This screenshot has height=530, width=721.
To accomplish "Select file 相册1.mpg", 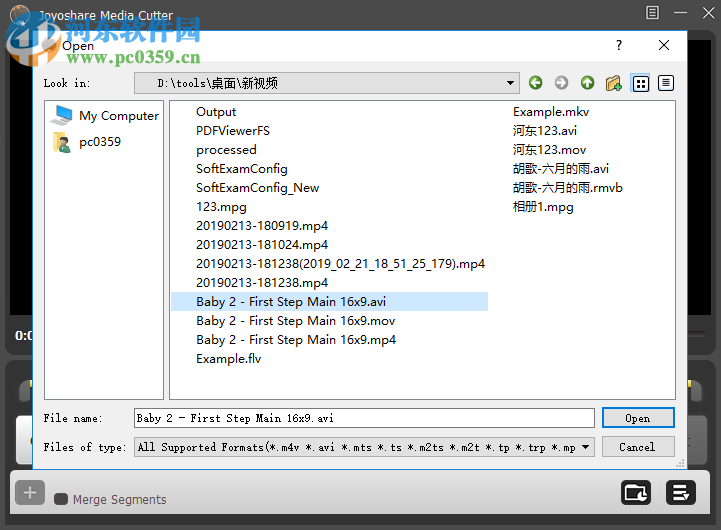I will pyautogui.click(x=543, y=207).
